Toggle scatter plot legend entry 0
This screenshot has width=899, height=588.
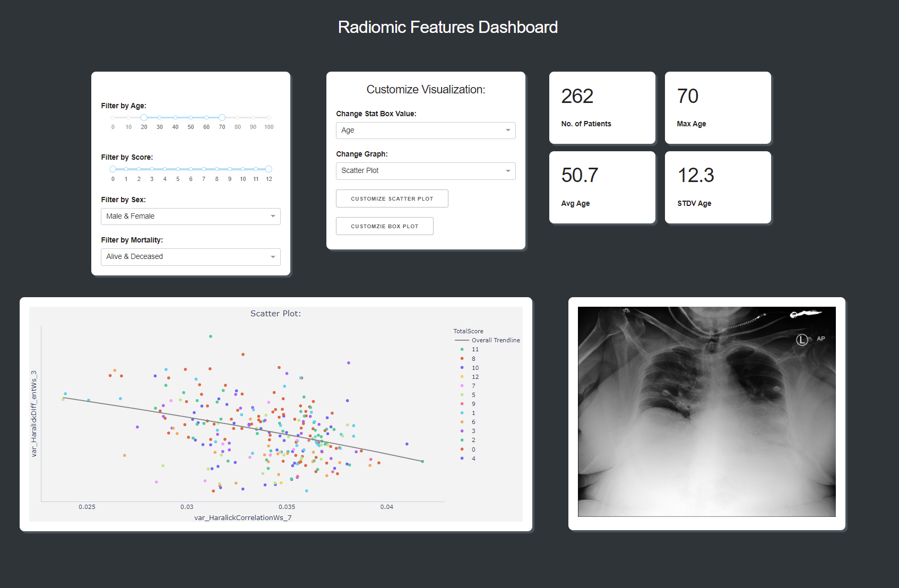pyautogui.click(x=473, y=449)
